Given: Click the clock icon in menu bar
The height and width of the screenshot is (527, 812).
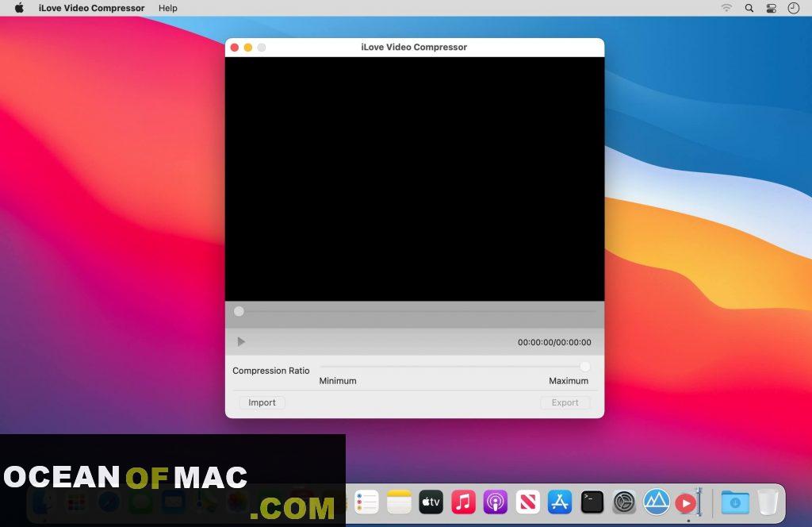Looking at the screenshot, I should pos(793,8).
